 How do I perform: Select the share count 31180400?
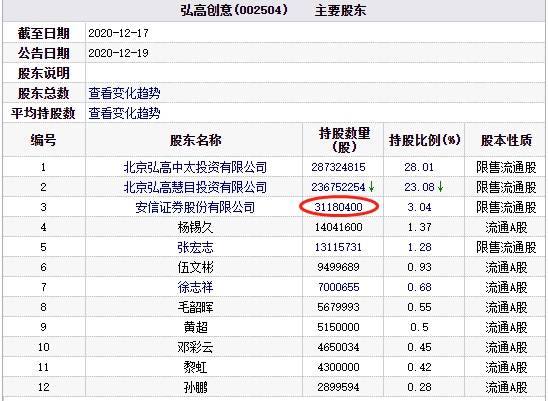338,207
